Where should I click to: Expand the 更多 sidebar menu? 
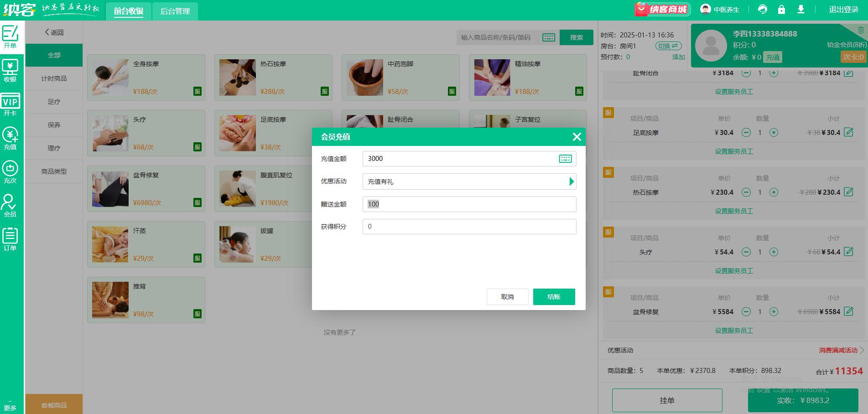[x=10, y=406]
